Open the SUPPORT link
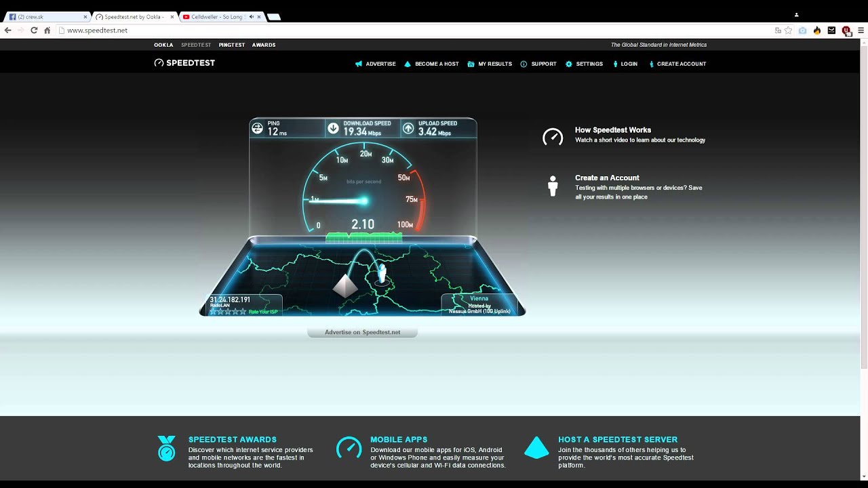 [x=544, y=64]
